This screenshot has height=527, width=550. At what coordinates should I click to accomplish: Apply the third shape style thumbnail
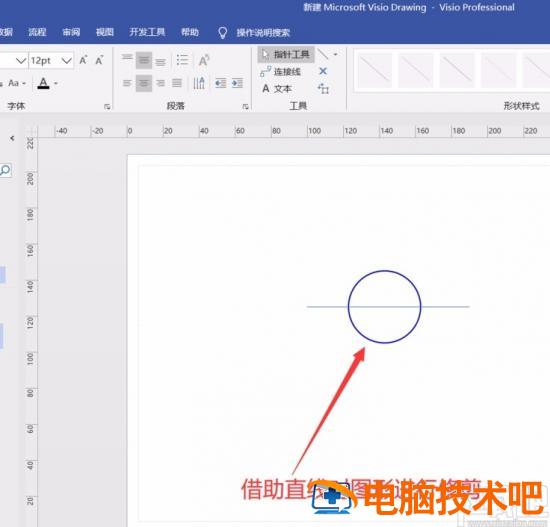(x=457, y=70)
